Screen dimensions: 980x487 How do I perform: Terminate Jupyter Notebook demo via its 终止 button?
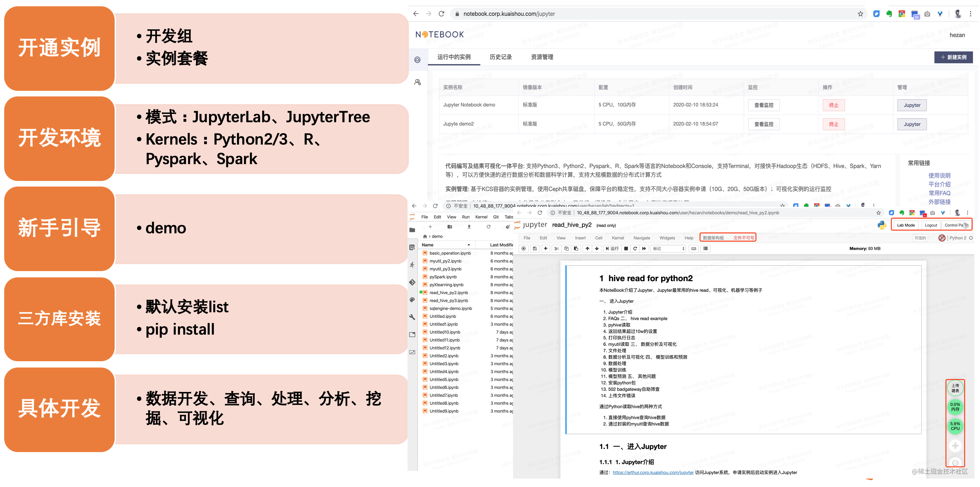coord(834,105)
